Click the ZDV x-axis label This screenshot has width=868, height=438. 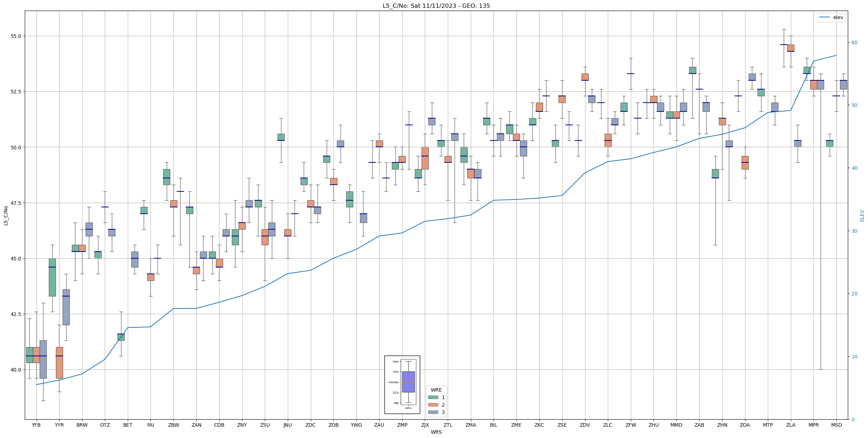point(585,425)
